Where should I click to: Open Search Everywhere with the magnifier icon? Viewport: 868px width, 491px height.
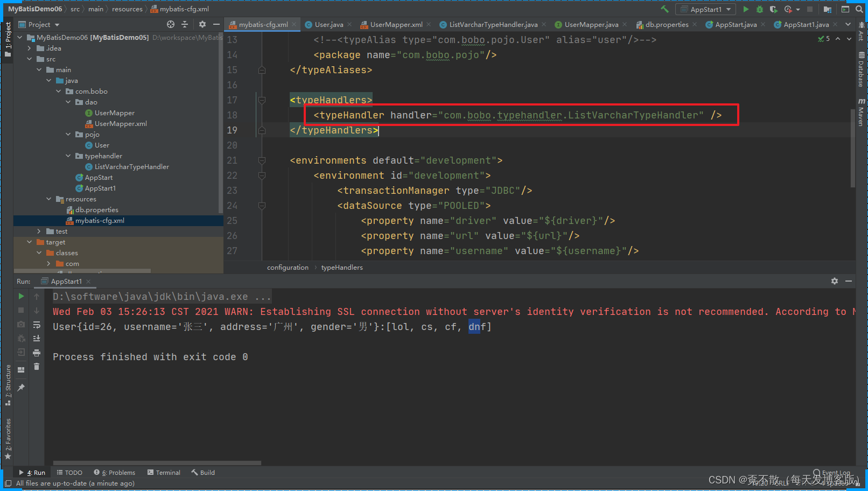point(859,9)
